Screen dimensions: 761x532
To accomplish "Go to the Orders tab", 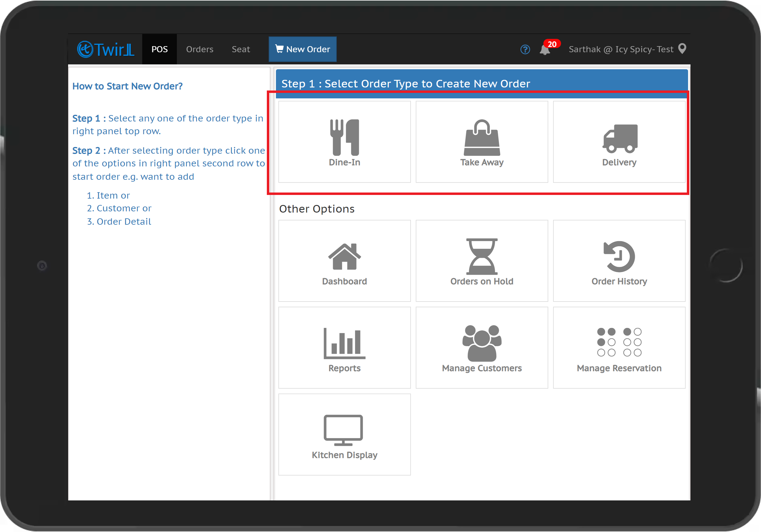I will pos(200,49).
